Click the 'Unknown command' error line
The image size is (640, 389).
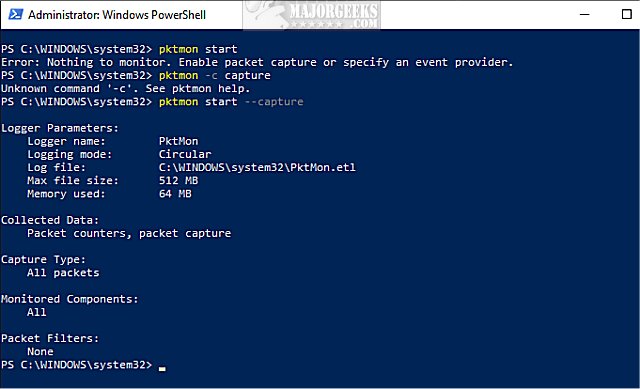125,89
